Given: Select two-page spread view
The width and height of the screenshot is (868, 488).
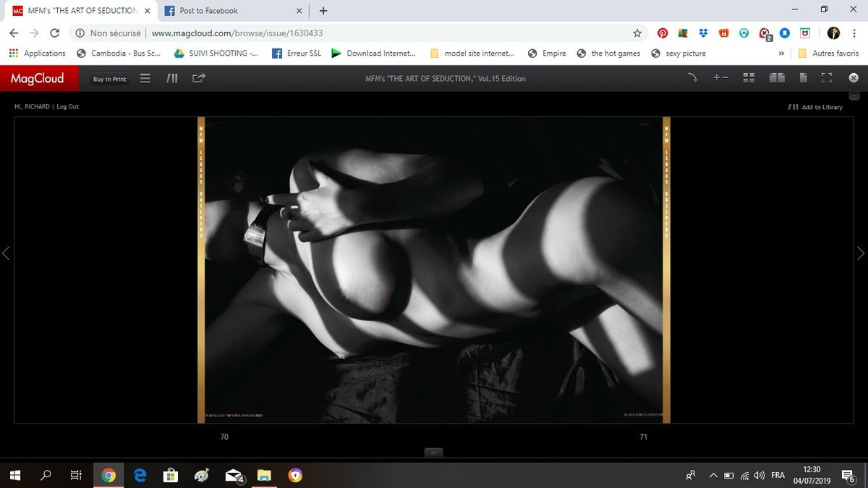Looking at the screenshot, I should tap(777, 78).
